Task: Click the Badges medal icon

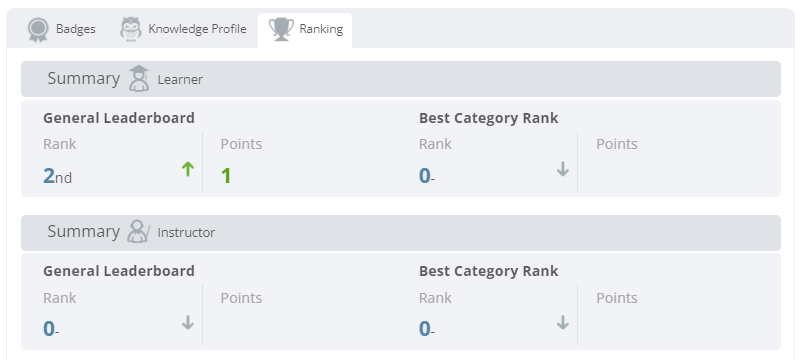Action: 38,30
